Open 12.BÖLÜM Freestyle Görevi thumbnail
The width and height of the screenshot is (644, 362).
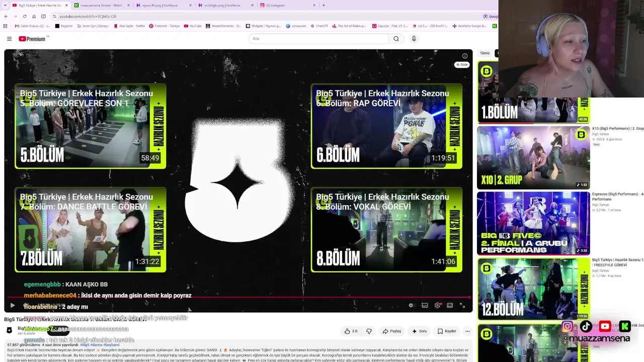pos(533,289)
